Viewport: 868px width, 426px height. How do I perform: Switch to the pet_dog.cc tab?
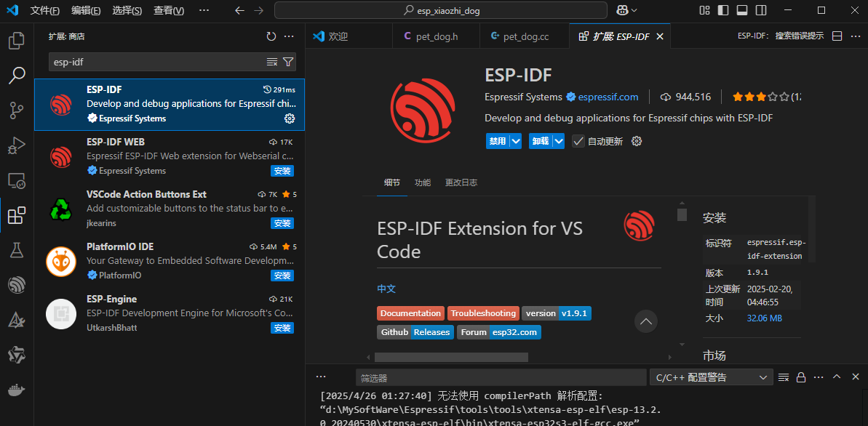(x=524, y=36)
